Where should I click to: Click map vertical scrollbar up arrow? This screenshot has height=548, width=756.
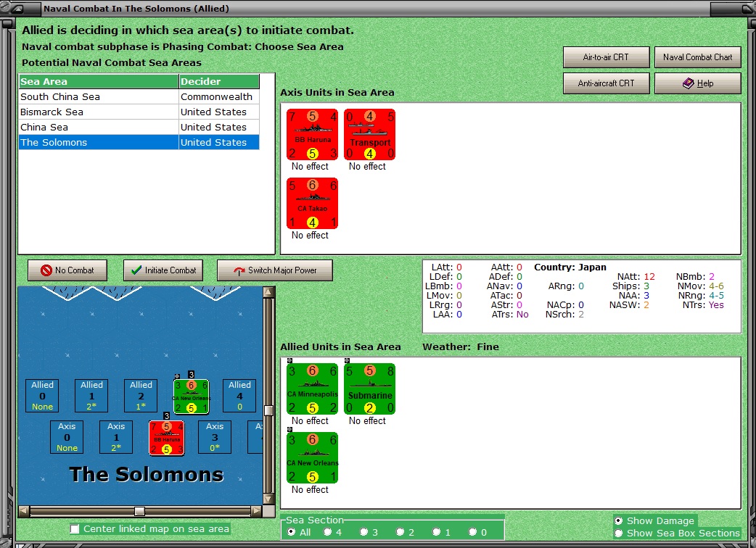(x=269, y=292)
